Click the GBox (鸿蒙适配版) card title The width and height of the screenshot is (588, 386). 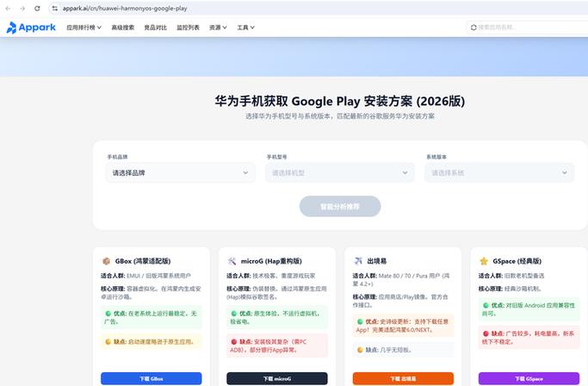(143, 261)
